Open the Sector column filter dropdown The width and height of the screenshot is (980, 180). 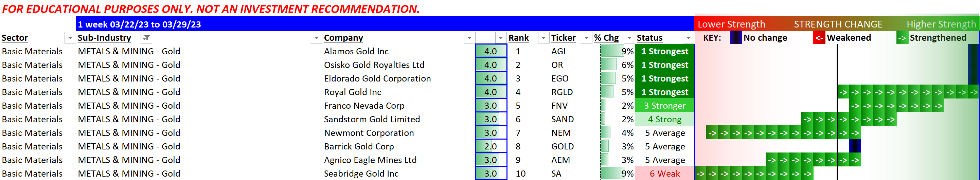(70, 38)
